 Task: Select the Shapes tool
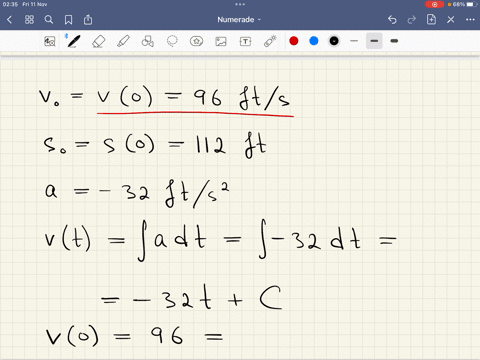coord(147,41)
